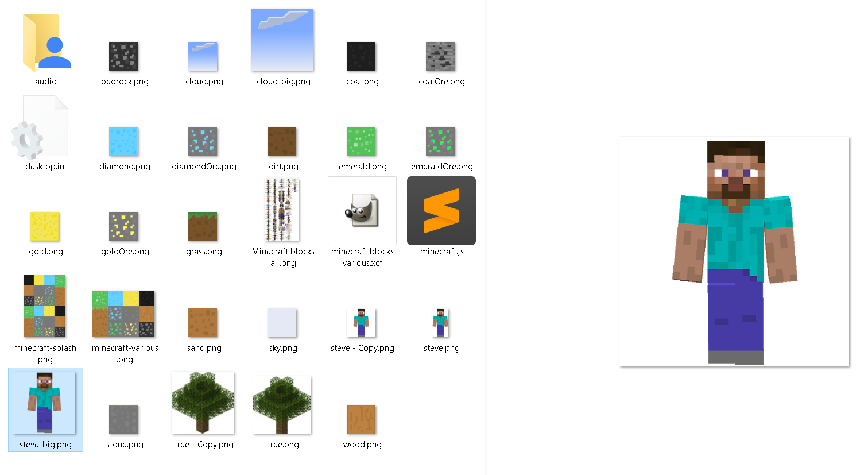Select the gold.png block icon
The width and height of the screenshot is (868, 475).
coord(44,226)
